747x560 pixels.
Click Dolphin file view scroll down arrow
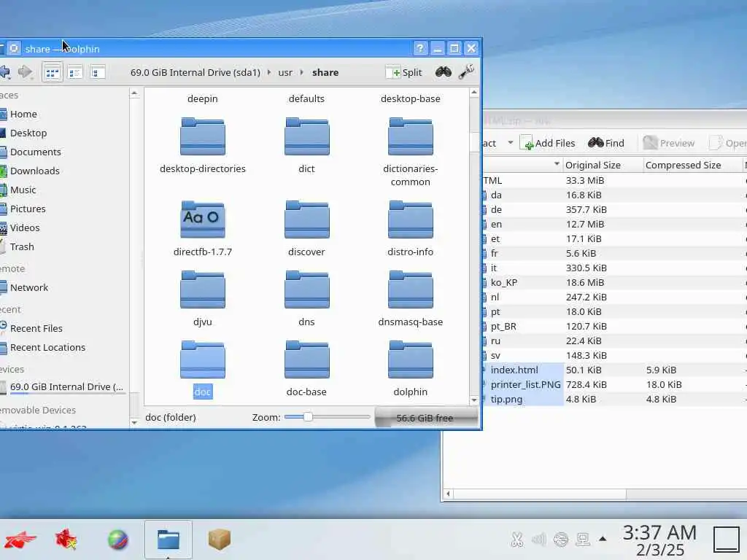click(474, 400)
